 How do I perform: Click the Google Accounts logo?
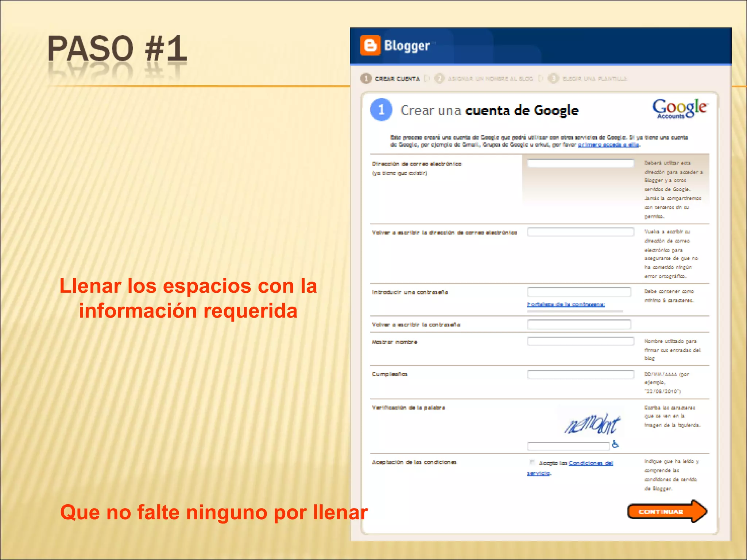coord(680,109)
